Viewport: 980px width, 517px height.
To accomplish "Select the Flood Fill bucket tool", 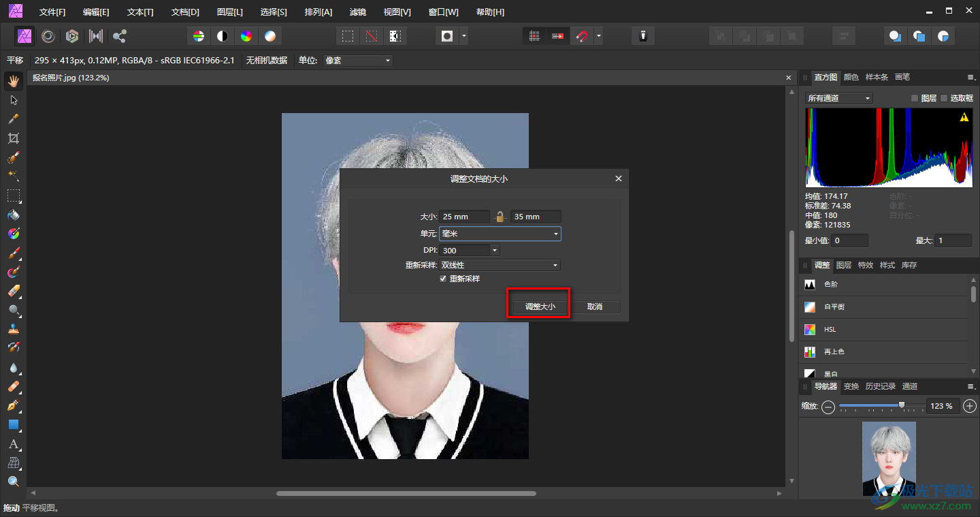I will (x=13, y=215).
